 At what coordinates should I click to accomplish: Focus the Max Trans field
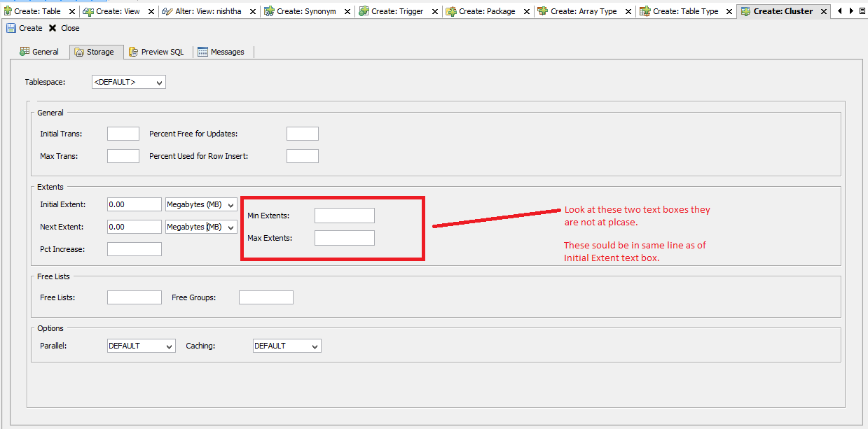(x=123, y=156)
